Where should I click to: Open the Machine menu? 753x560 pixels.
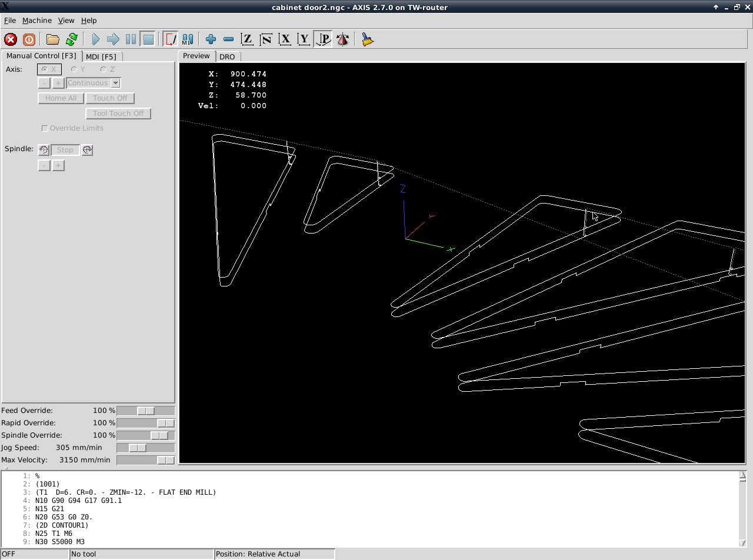[x=37, y=20]
